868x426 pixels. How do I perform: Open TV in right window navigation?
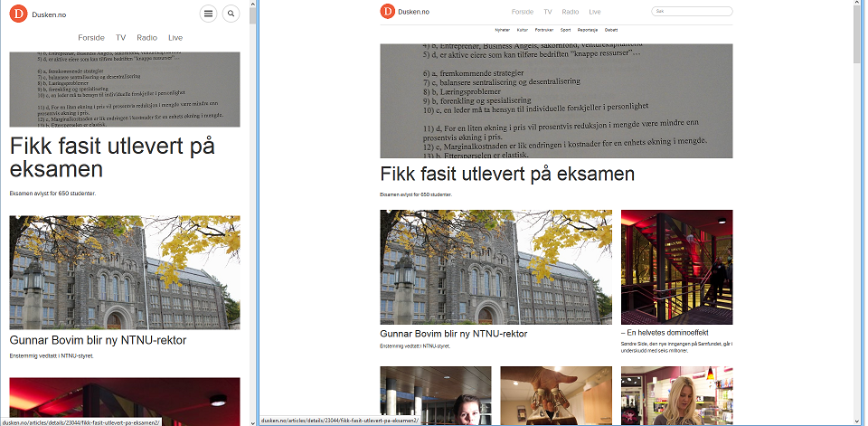pyautogui.click(x=548, y=12)
